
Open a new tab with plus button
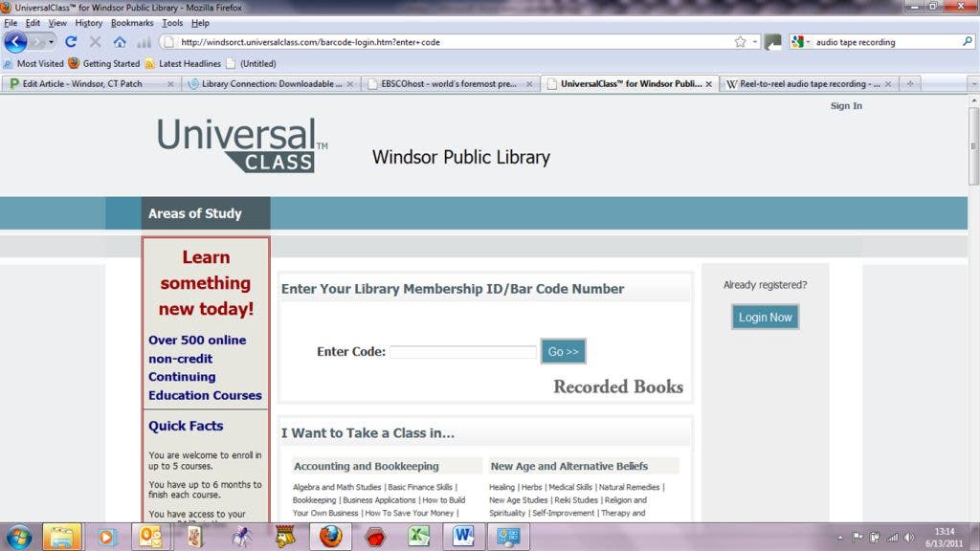pyautogui.click(x=910, y=84)
